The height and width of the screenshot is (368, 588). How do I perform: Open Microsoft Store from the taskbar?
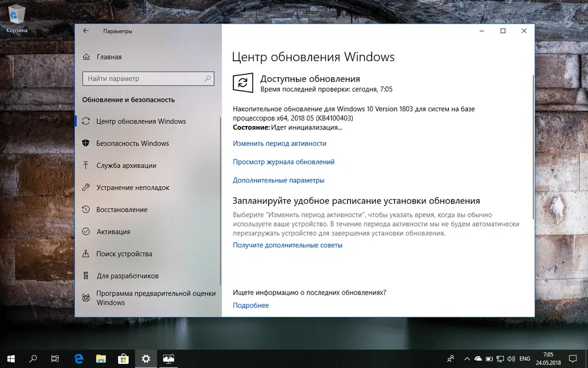click(123, 358)
